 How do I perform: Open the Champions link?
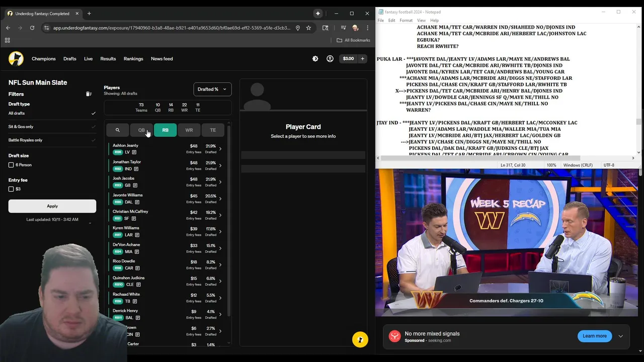click(44, 59)
